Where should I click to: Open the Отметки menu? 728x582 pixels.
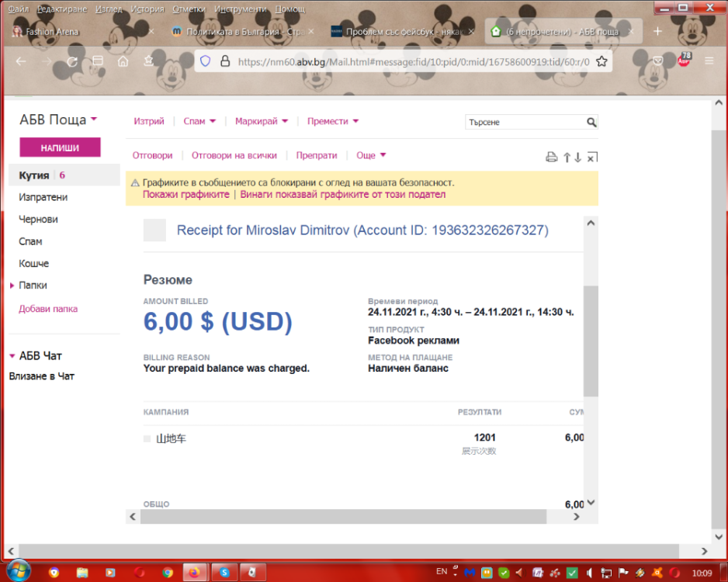tap(189, 9)
